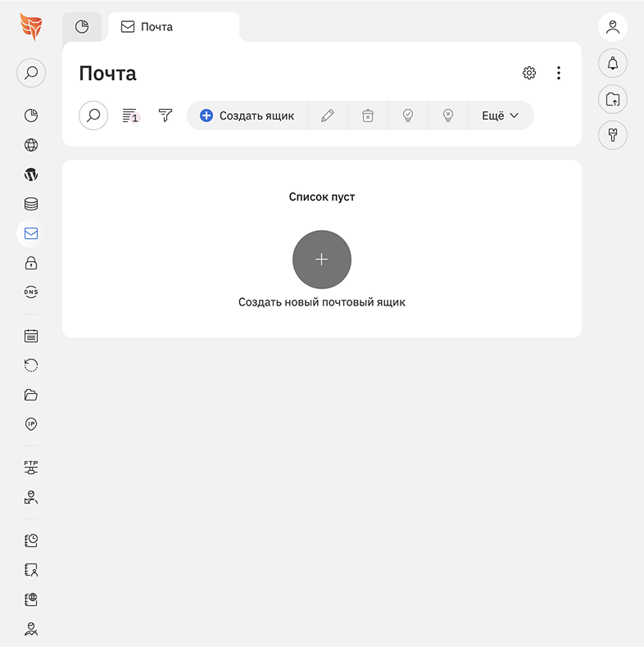Click the folder upload icon on the right
644x647 pixels.
pos(613,99)
